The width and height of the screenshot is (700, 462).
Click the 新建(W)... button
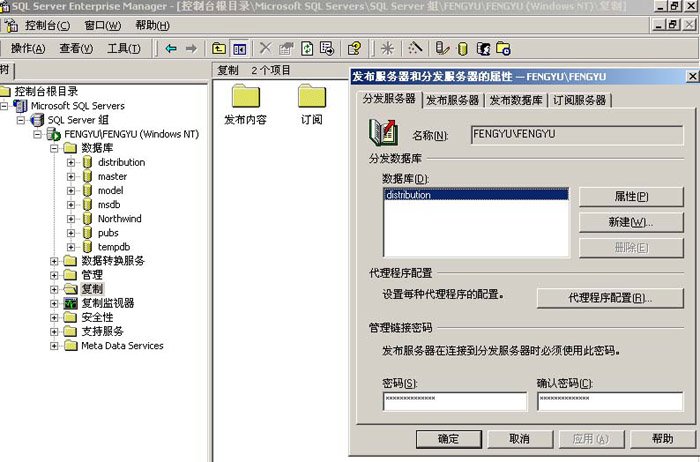tap(631, 222)
